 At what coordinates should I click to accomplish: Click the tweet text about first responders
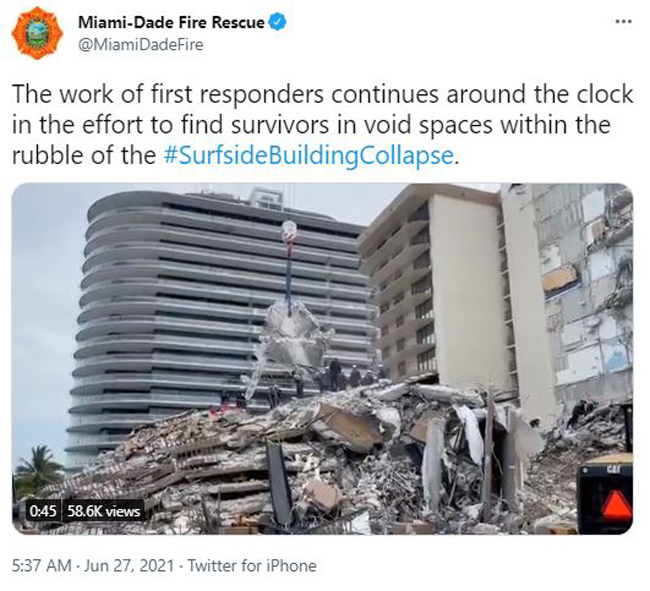pos(322,125)
